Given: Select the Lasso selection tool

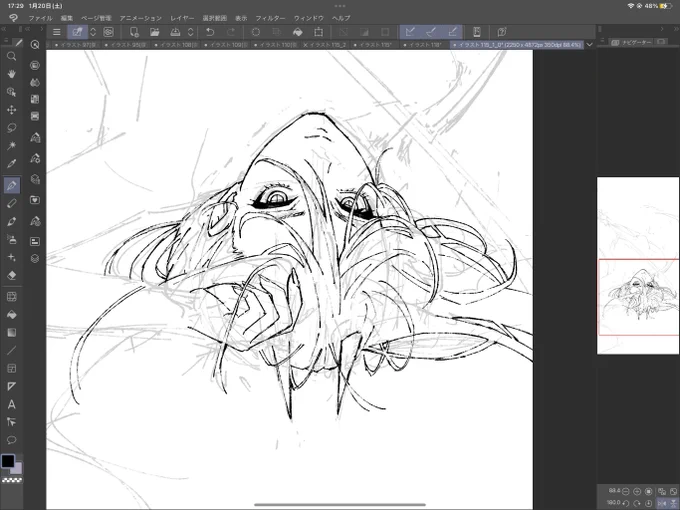Looking at the screenshot, I should (12, 128).
